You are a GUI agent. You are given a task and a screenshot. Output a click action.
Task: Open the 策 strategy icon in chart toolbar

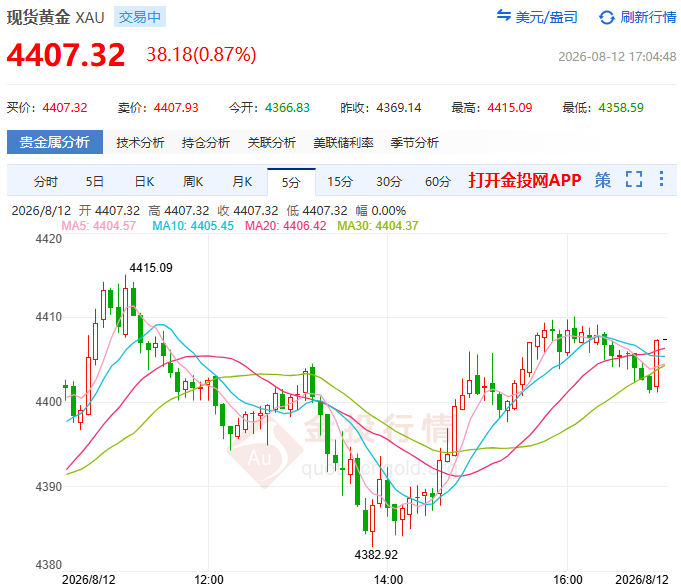point(602,180)
